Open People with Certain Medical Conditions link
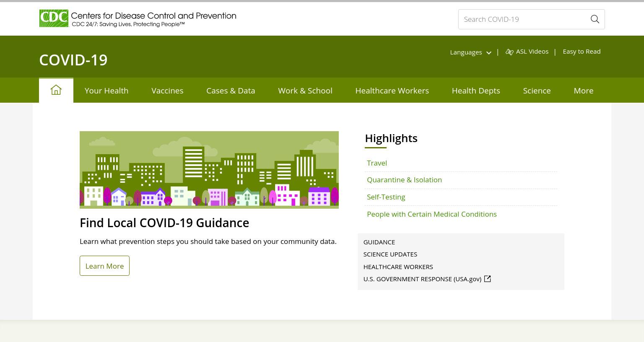644x342 pixels. [x=432, y=214]
